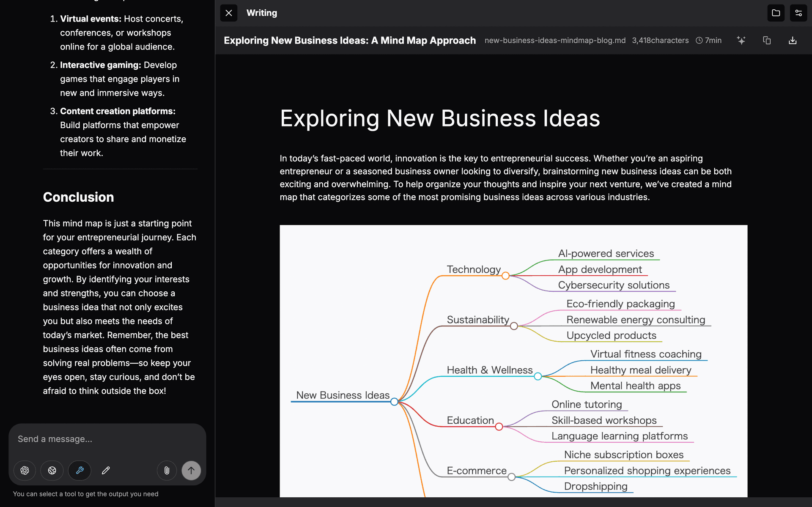Viewport: 812px width, 507px height.
Task: Open the folder icon in top bar
Action: tap(776, 13)
